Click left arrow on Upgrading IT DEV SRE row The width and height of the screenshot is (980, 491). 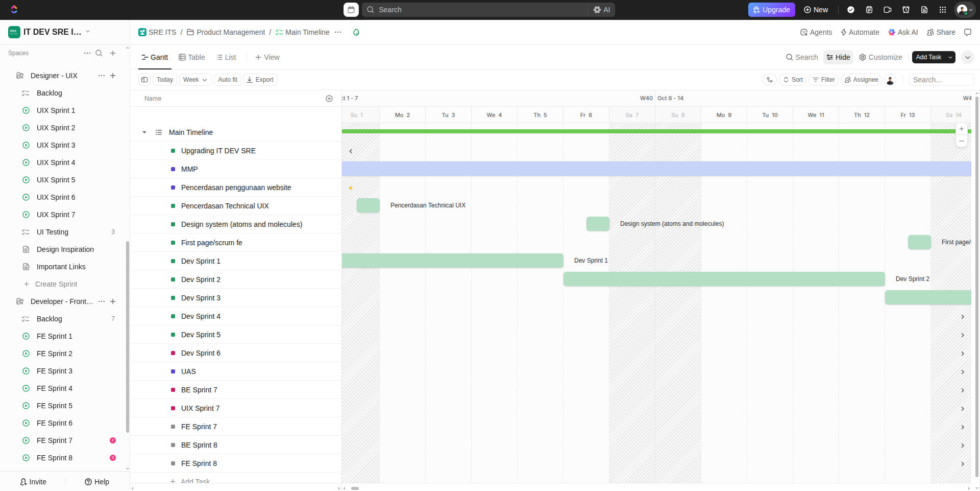[351, 151]
